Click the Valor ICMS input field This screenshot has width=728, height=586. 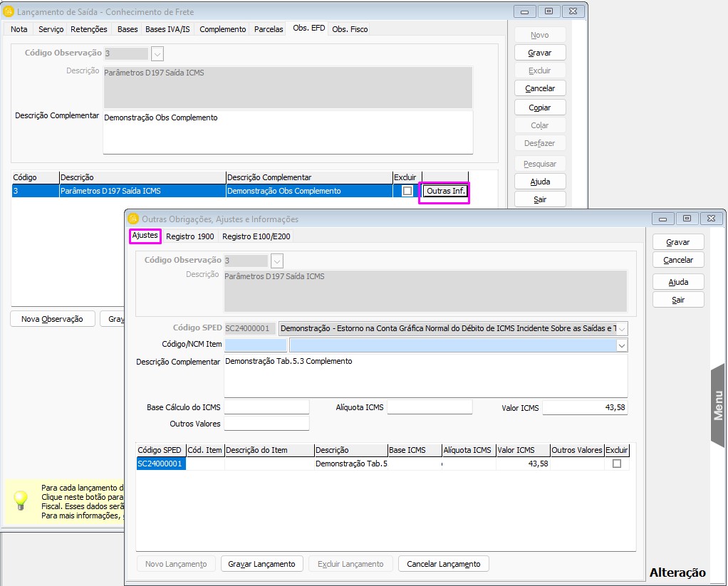pyautogui.click(x=584, y=407)
